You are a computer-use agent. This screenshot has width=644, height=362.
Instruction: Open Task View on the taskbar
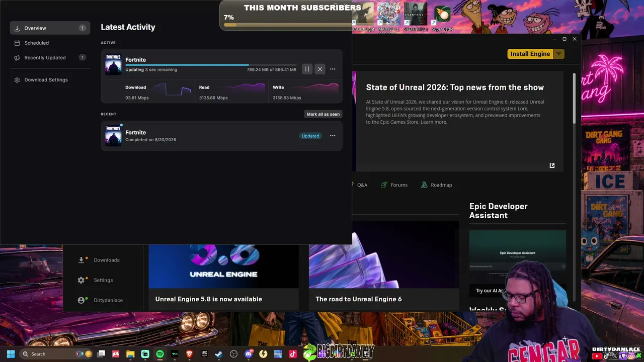pos(101,354)
